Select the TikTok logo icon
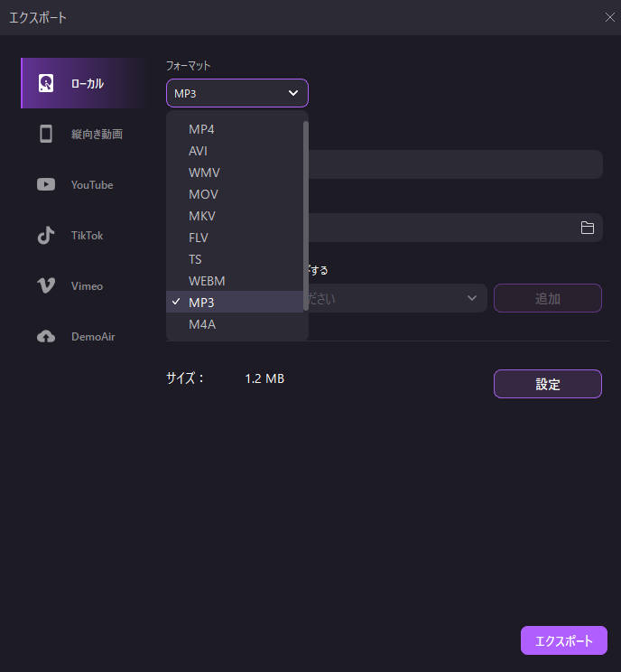This screenshot has height=672, width=621. (46, 235)
